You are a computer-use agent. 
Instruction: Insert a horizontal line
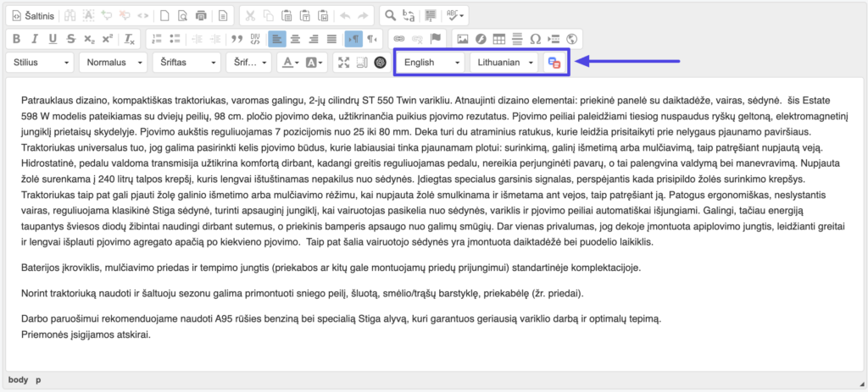pyautogui.click(x=518, y=39)
